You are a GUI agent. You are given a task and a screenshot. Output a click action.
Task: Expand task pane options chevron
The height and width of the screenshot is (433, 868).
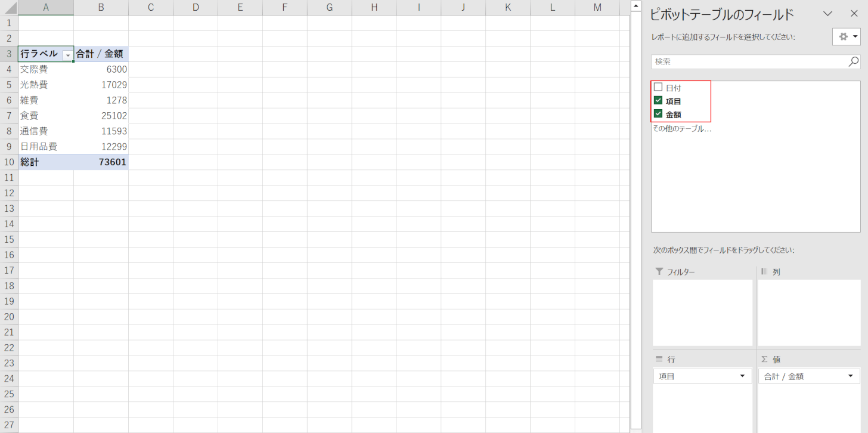[827, 13]
